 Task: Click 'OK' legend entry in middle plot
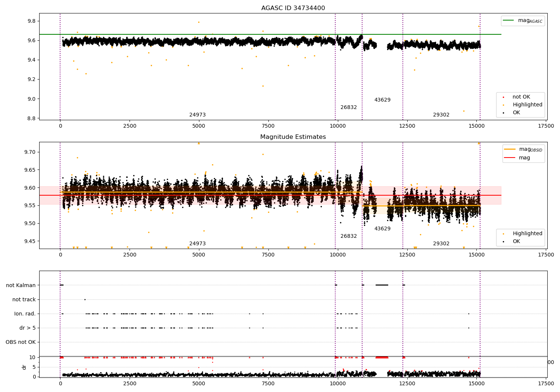[x=516, y=242]
